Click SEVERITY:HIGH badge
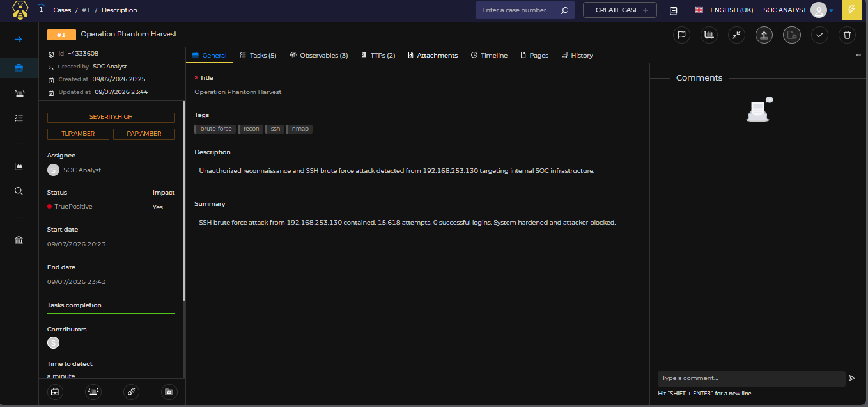 click(x=111, y=118)
